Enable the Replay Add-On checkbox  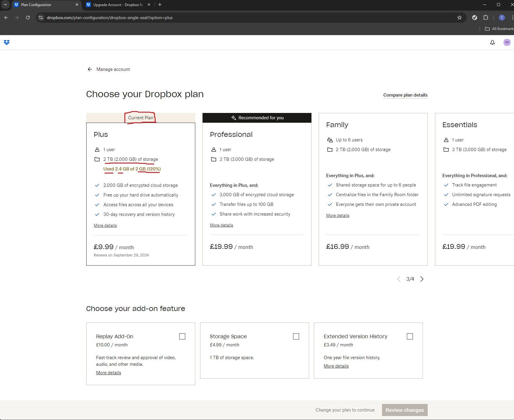(182, 336)
